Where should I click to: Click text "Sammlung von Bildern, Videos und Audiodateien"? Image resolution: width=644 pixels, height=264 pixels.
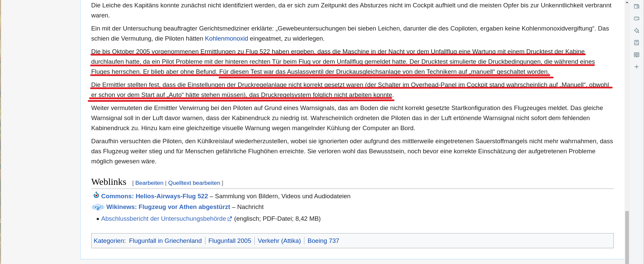[x=283, y=196]
